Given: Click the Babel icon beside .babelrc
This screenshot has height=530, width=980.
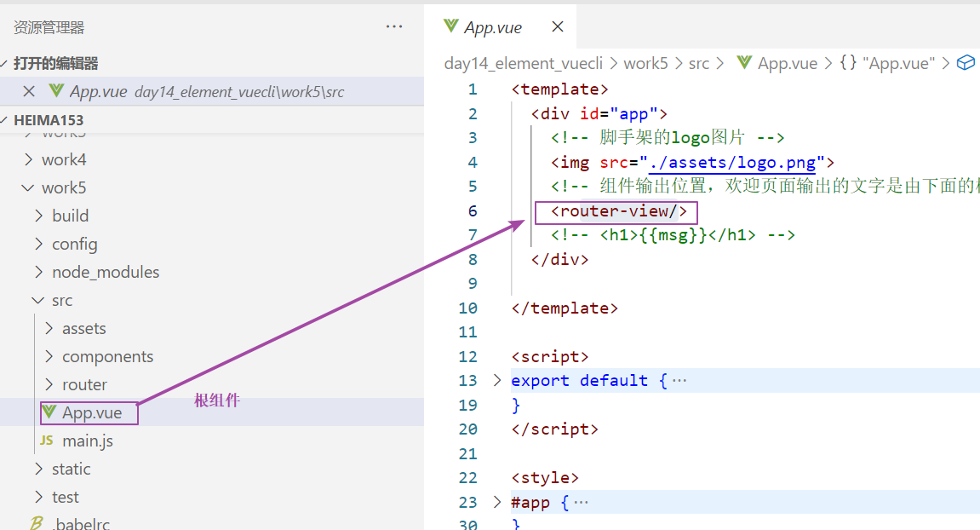Looking at the screenshot, I should click(x=37, y=523).
